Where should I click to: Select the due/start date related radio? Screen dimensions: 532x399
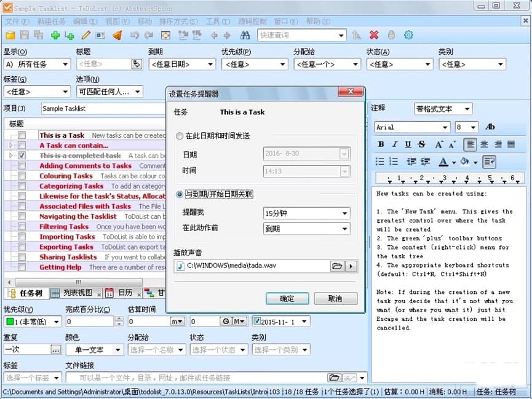click(180, 194)
